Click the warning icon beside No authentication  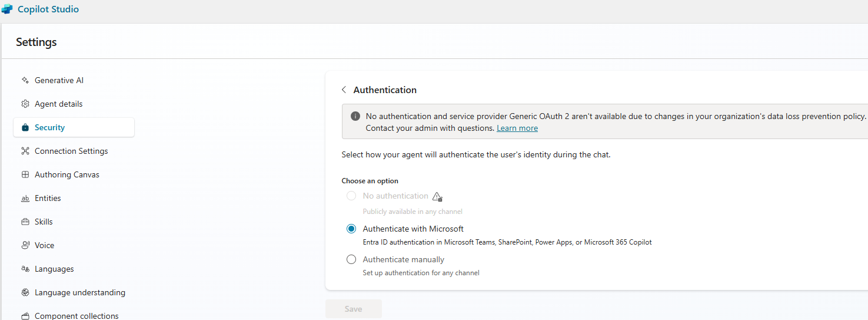(x=437, y=196)
